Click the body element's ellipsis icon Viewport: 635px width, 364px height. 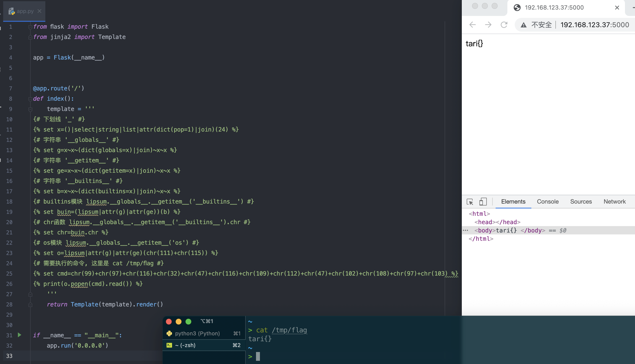(465, 230)
